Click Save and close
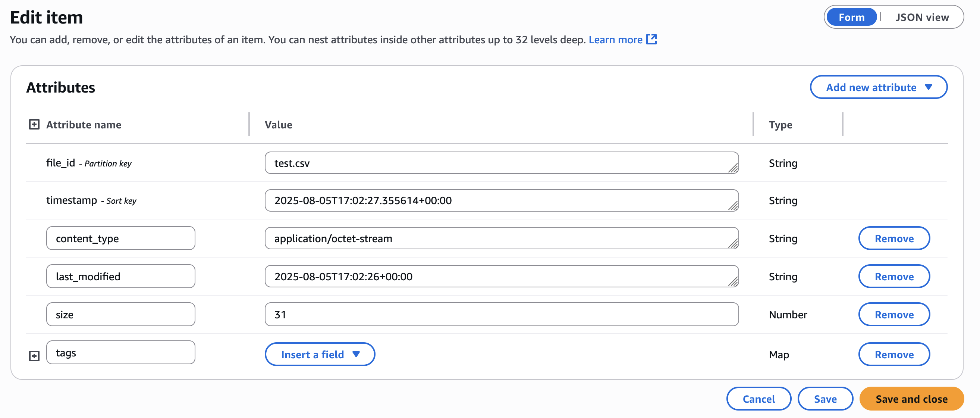 tap(911, 399)
